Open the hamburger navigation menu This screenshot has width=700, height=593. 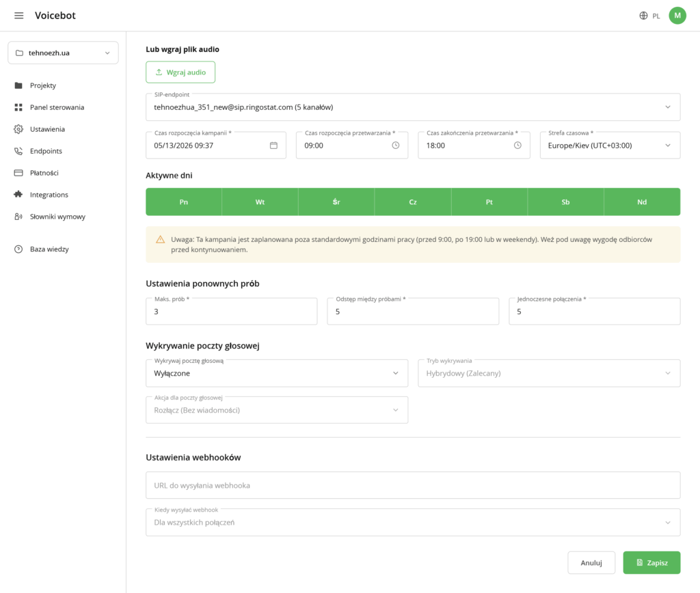click(18, 16)
